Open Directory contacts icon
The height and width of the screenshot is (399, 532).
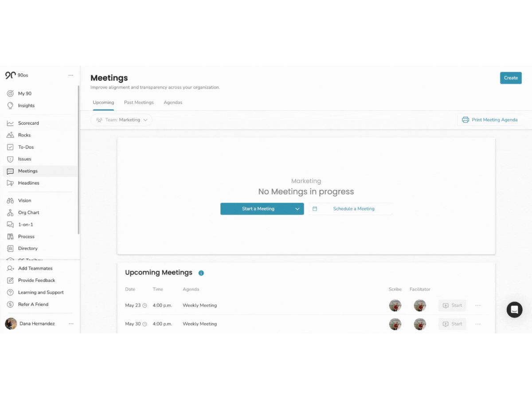[10, 249]
